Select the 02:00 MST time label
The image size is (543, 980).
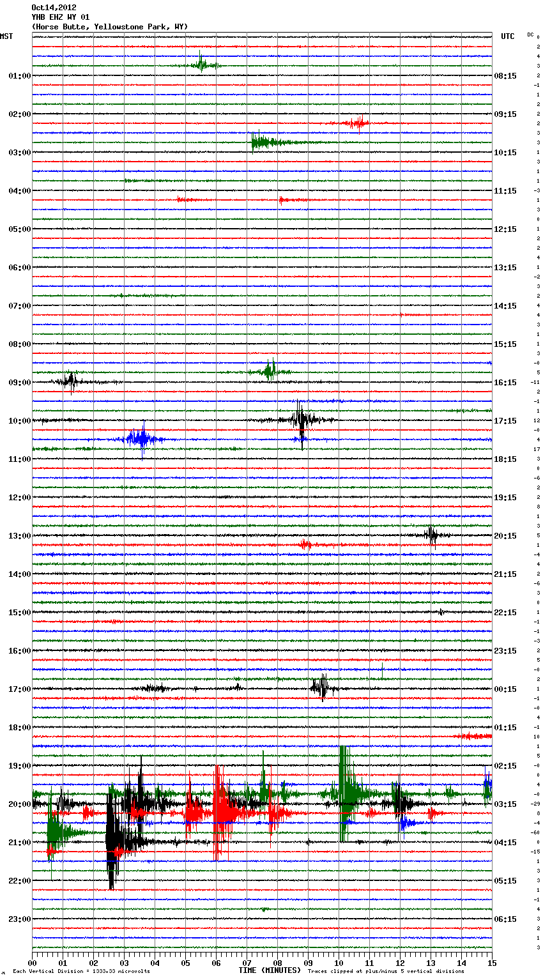pos(20,114)
